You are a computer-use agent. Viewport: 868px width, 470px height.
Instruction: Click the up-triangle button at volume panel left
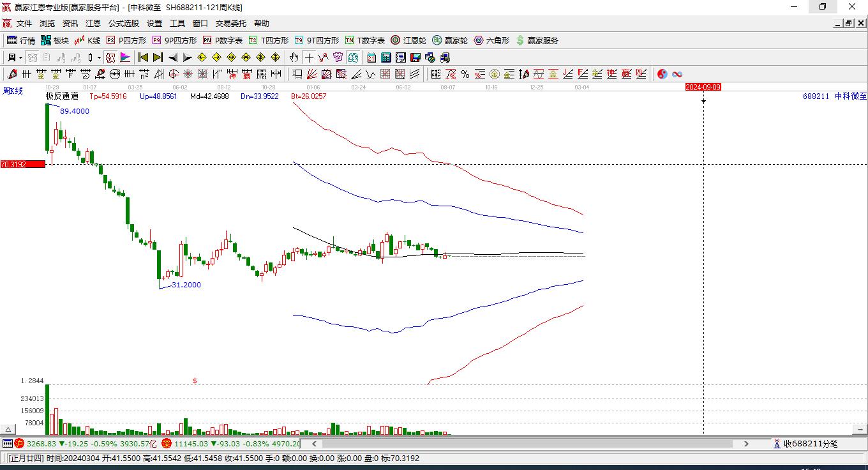point(8,429)
